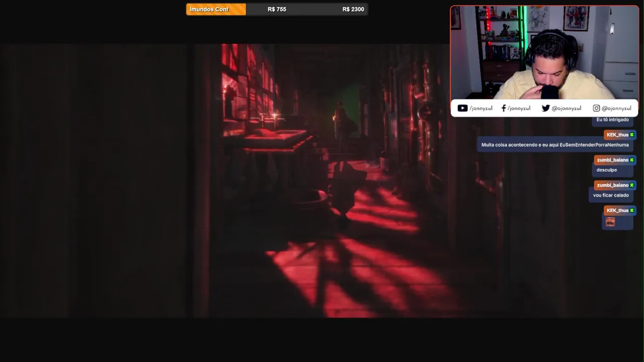
Task: Click the Twitter bird icon
Action: coord(546,108)
